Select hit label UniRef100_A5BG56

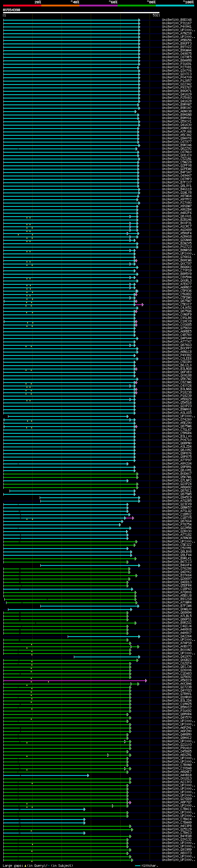click(177, 40)
